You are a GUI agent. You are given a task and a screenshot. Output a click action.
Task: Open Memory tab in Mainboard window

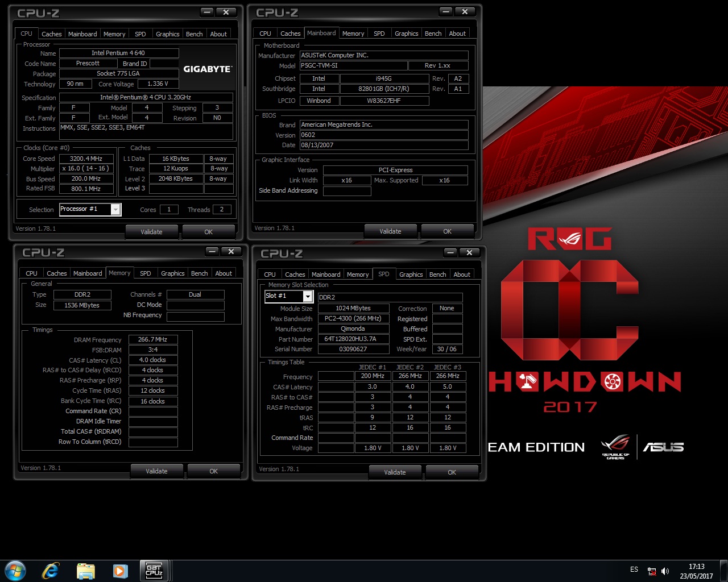[x=353, y=34]
